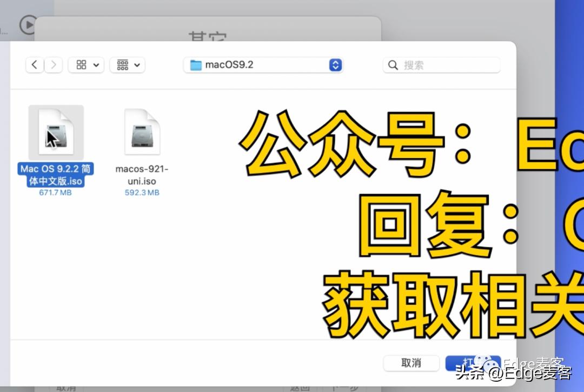
Task: Open the macOS9.2 folder location dropdown
Action: pyautogui.click(x=335, y=65)
